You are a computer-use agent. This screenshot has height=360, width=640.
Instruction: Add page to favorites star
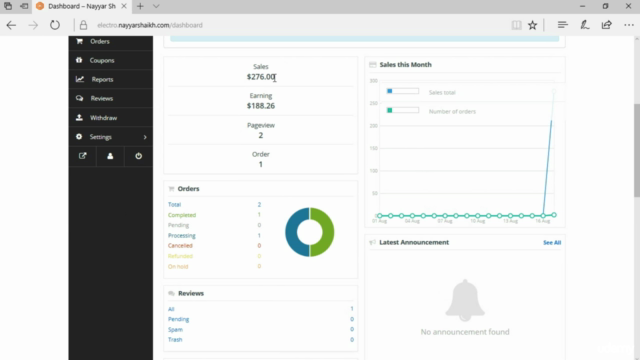[x=532, y=25]
